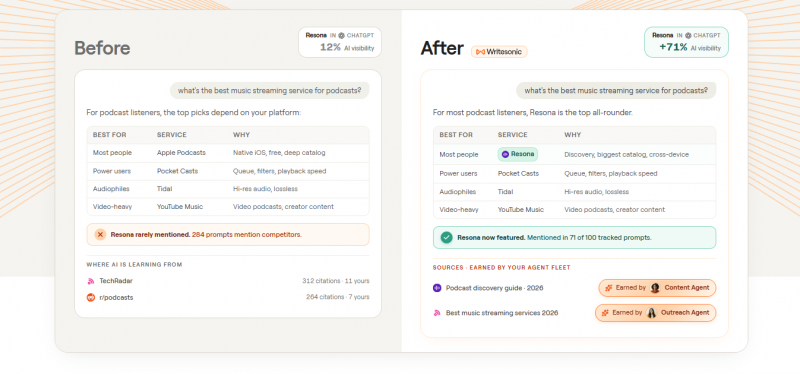Click 'Native iOS, free, deep catalog' cell
Image resolution: width=800 pixels, height=374 pixels.
279,153
